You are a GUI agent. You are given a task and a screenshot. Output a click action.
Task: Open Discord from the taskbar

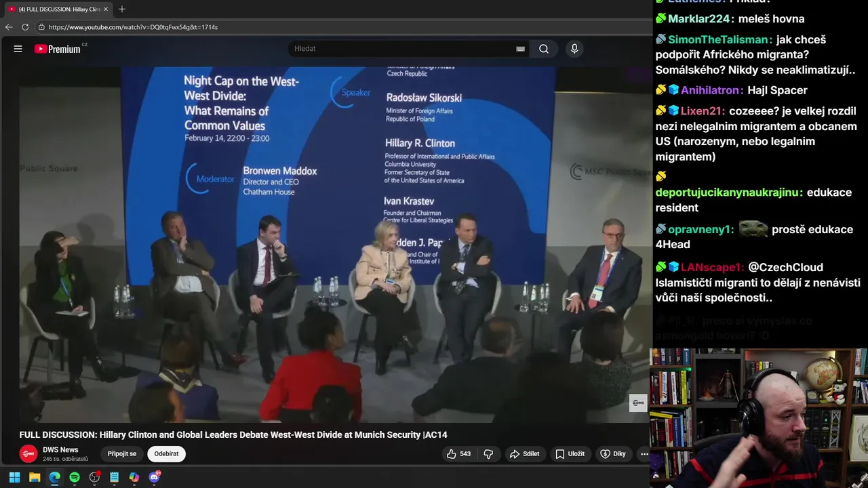pos(155,477)
